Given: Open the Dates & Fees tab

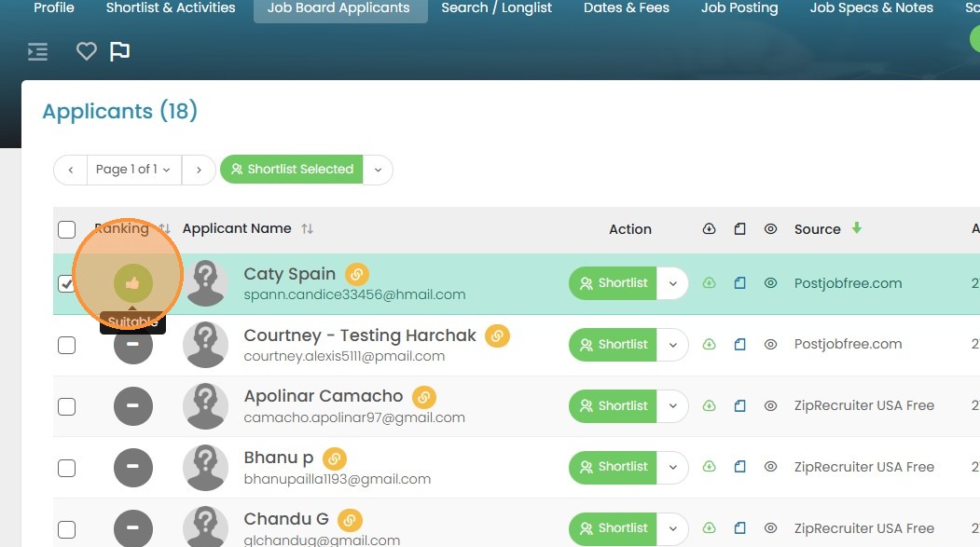Looking at the screenshot, I should click(x=627, y=8).
